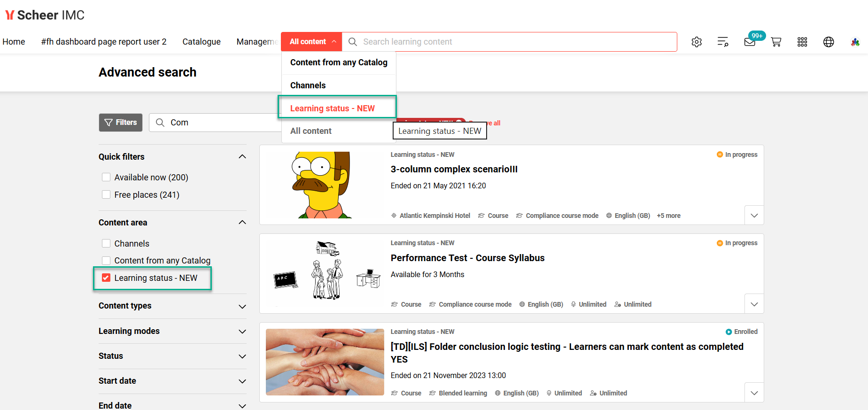Open the mail inbox with 99+ badge
Screen dimensions: 868x410
click(x=750, y=42)
